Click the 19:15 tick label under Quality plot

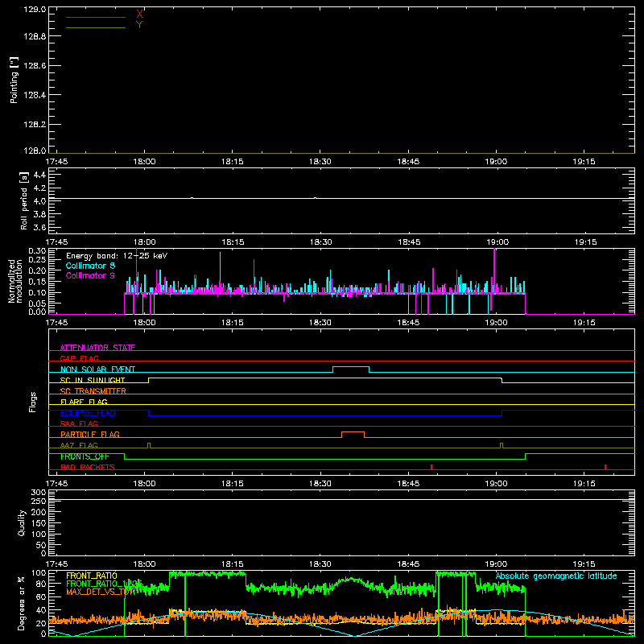(584, 564)
